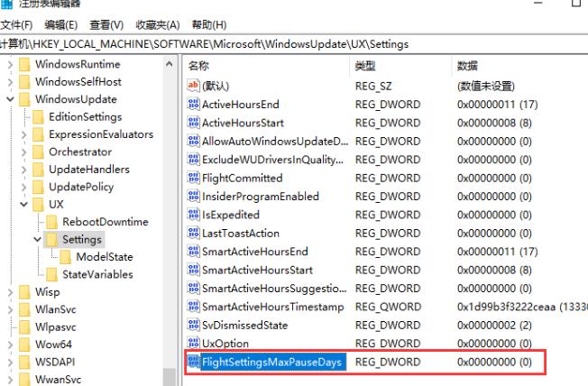Click the FlightSettingsMaxPauseDays DWORD icon
Image resolution: width=588 pixels, height=386 pixels.
[x=193, y=362]
